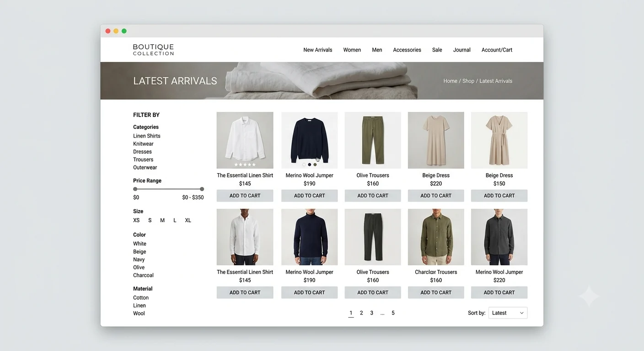Go to page 2 of results
644x351 pixels.
coord(361,313)
